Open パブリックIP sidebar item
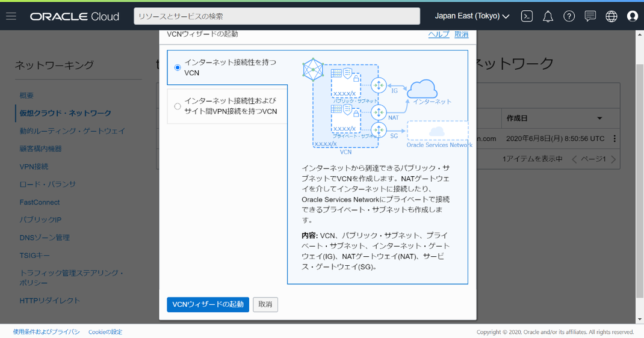This screenshot has height=338, width=644. click(x=40, y=220)
